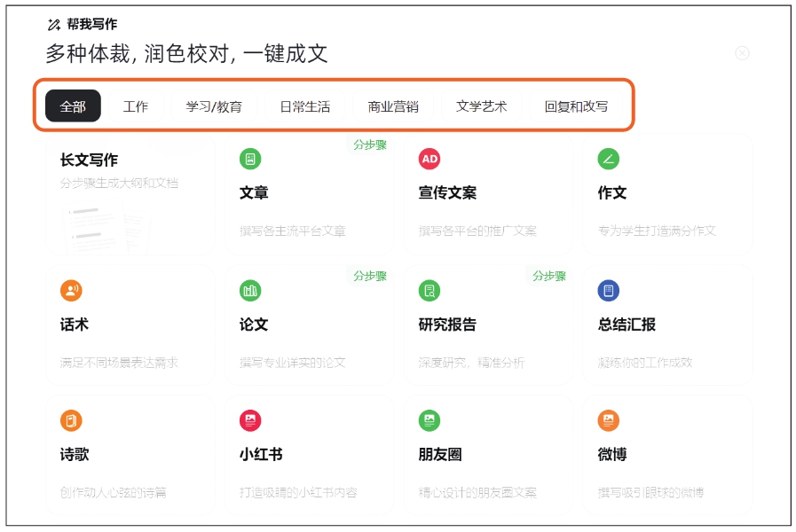Image resolution: width=796 pixels, height=532 pixels.
Task: Click the orange 微博 Weibo icon
Action: [609, 420]
